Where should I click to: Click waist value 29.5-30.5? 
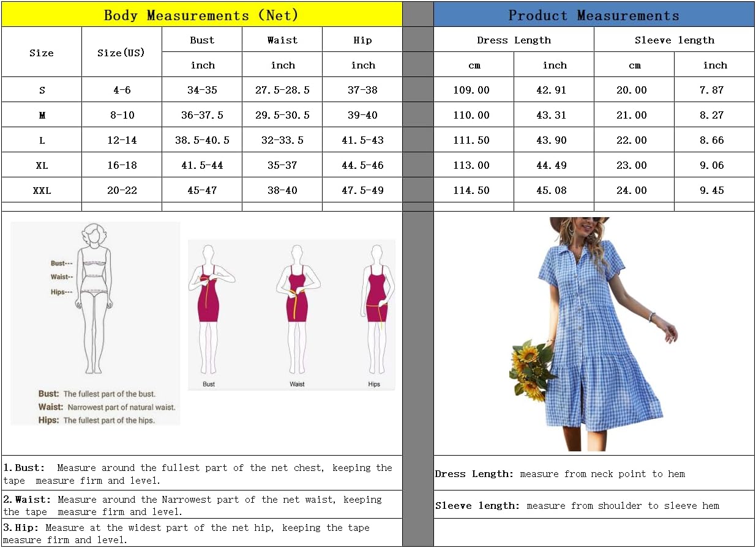pyautogui.click(x=282, y=115)
